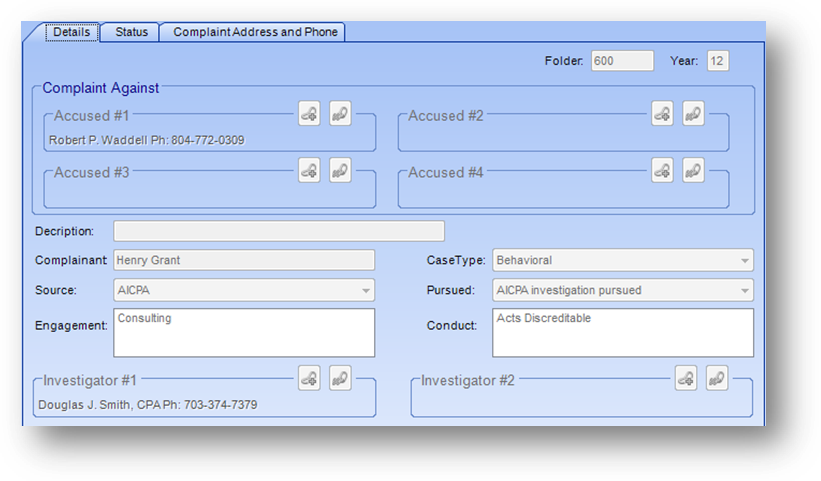Screen dimensions: 821x481
Task: Open the Complaint Address and Phone tab
Action: (x=255, y=32)
